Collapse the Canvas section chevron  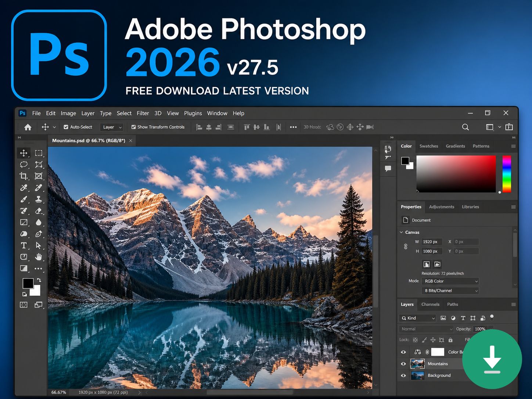click(401, 232)
